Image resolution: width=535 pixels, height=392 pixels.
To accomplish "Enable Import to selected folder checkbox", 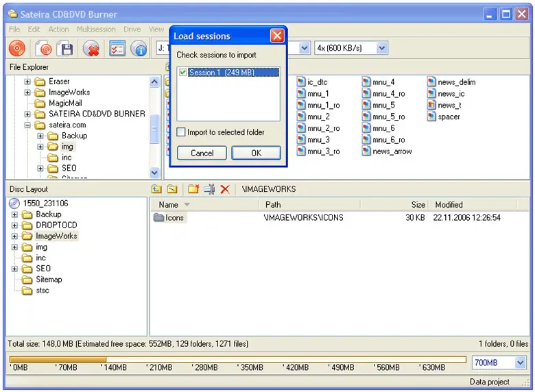I will coord(181,132).
